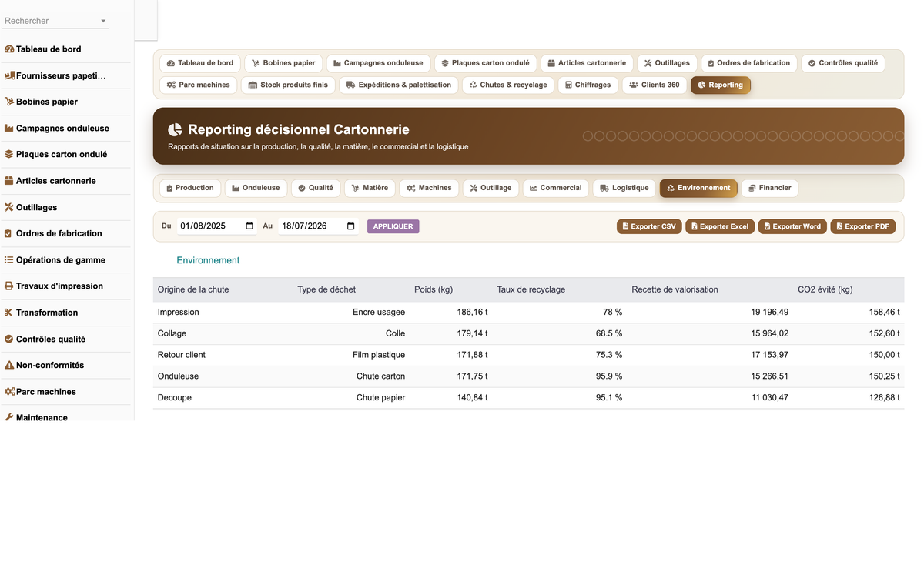Screen dimensions: 924x572
Task: Switch to the Qualité report tab
Action: (316, 188)
